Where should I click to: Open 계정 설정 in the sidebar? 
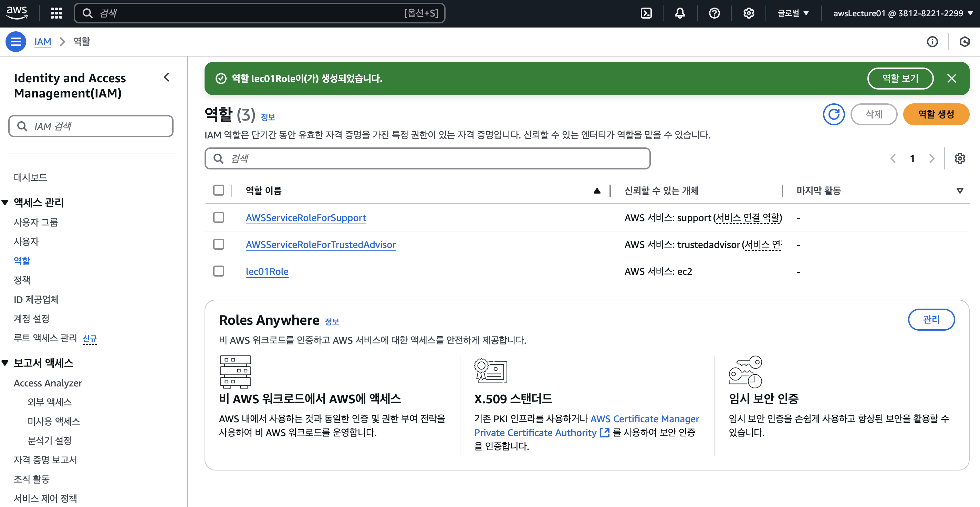coord(32,319)
